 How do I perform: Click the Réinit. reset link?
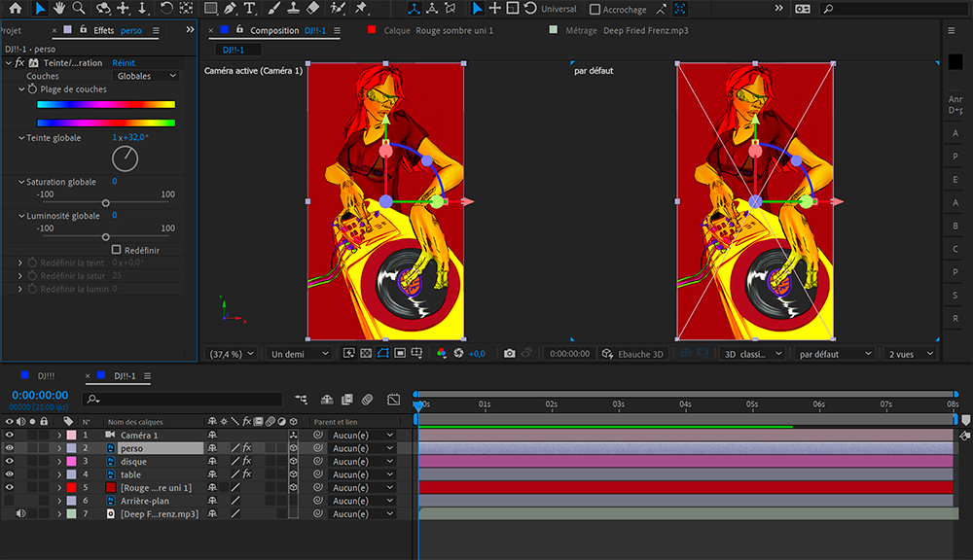[125, 62]
